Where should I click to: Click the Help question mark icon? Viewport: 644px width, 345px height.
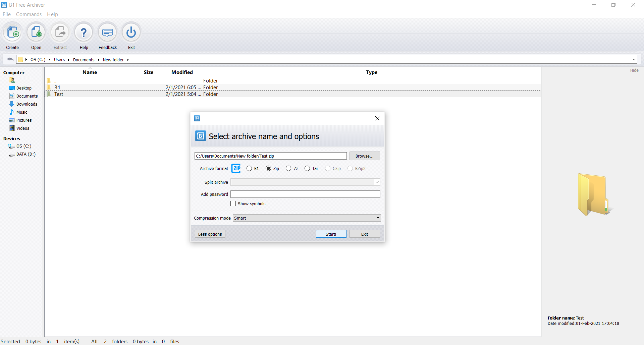(x=84, y=33)
